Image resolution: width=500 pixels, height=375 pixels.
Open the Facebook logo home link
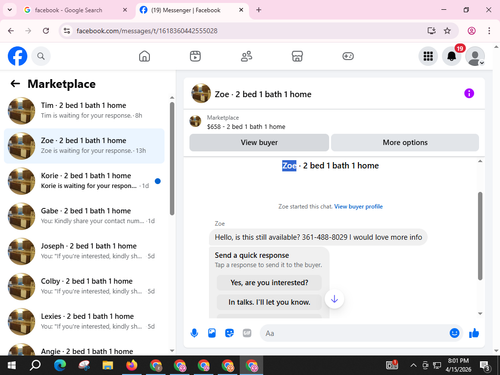click(17, 56)
